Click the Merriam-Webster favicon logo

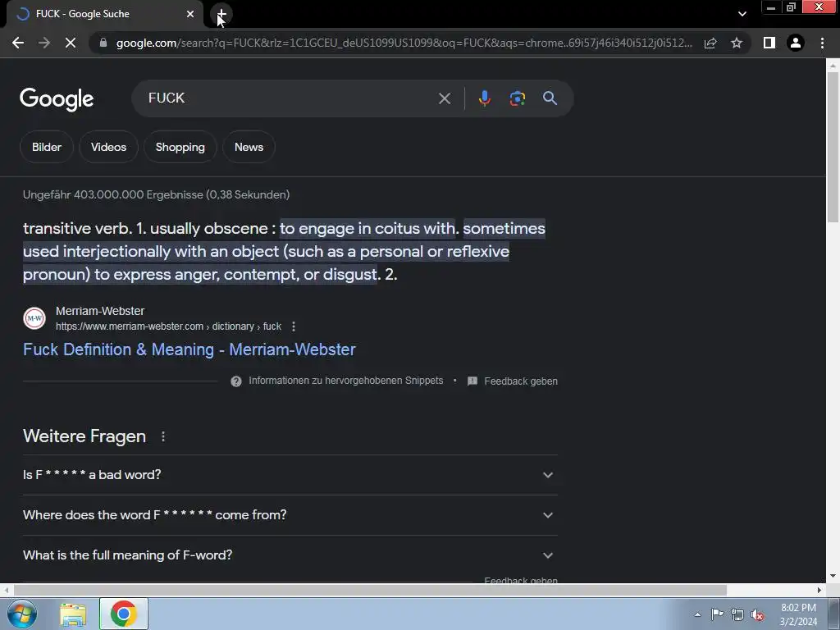pyautogui.click(x=34, y=318)
